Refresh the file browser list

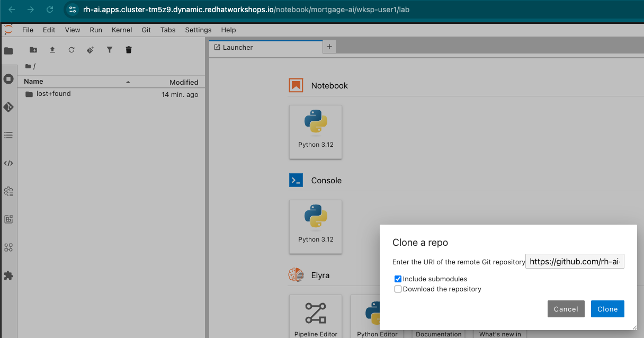[x=71, y=50]
